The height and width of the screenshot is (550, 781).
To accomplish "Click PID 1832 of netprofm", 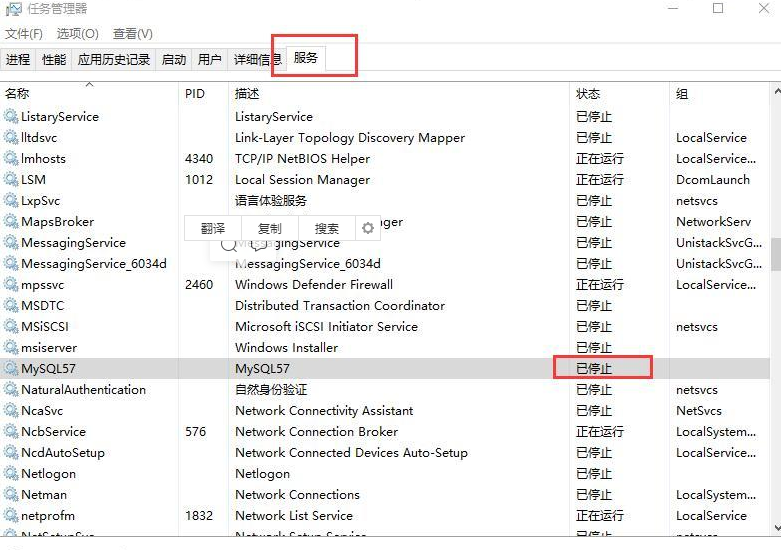I will tap(199, 516).
